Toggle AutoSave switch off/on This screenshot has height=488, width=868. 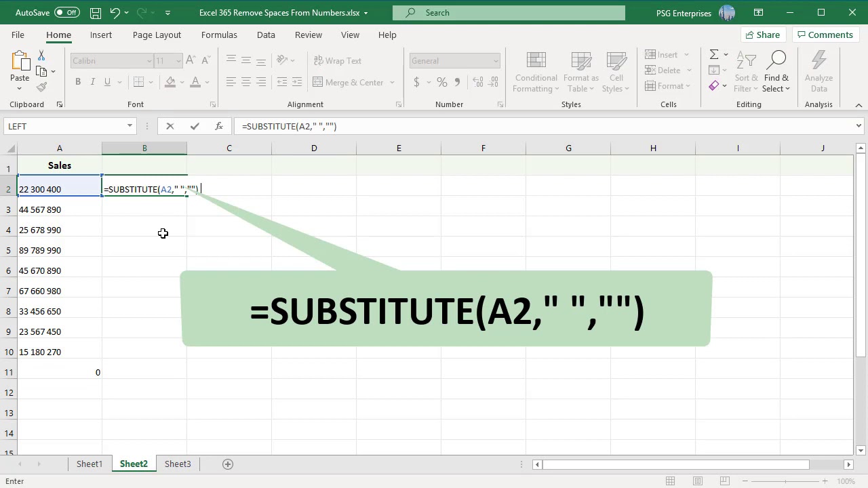pos(66,13)
